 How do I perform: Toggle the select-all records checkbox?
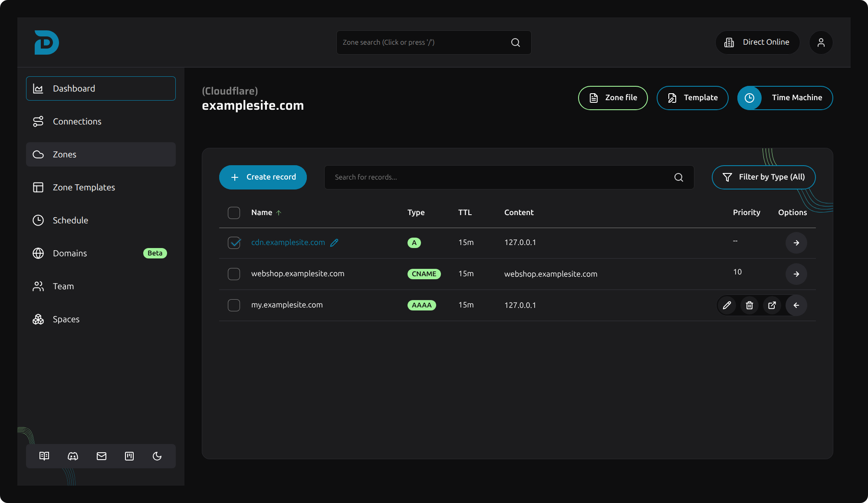tap(234, 213)
